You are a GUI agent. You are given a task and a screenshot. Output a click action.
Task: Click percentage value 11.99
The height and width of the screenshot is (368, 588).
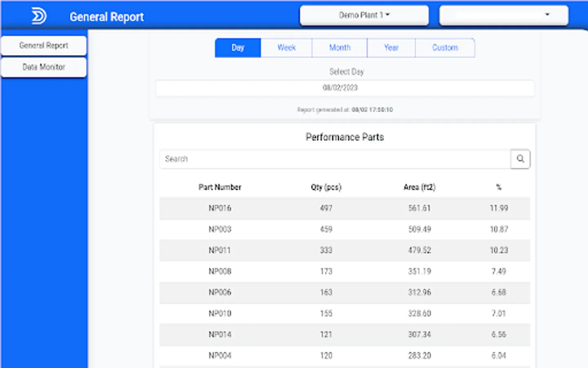click(499, 208)
